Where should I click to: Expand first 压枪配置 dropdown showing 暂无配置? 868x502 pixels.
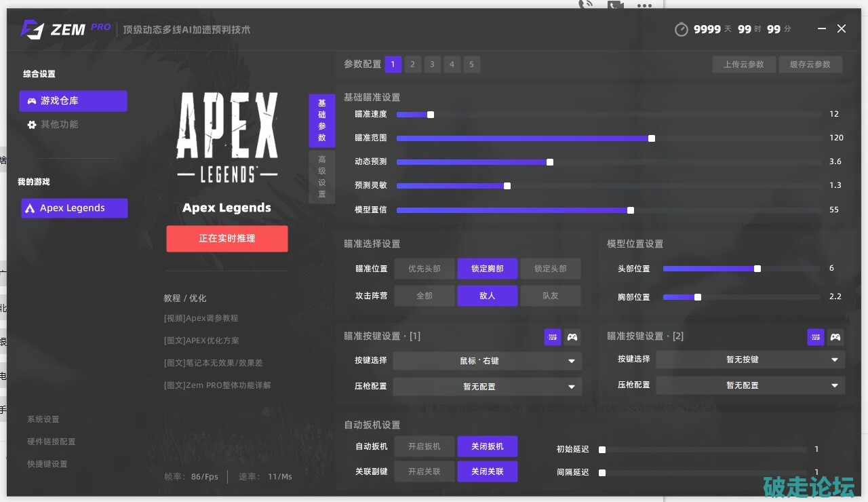487,387
